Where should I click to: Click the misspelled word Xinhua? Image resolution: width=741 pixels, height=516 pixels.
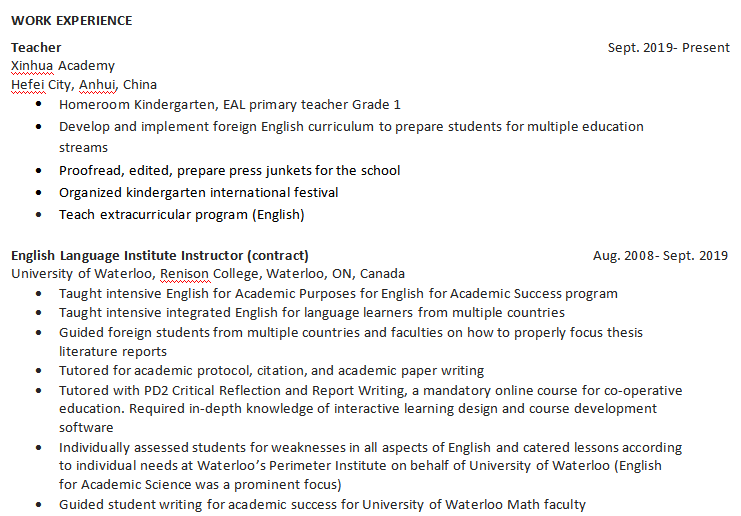click(x=31, y=66)
